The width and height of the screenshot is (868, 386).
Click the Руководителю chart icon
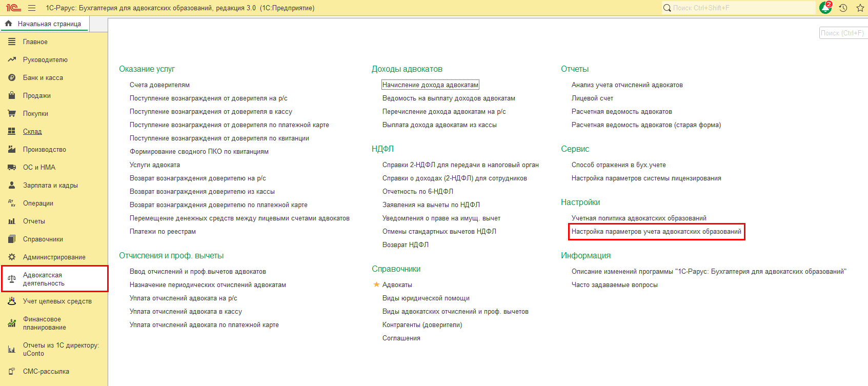tap(12, 59)
